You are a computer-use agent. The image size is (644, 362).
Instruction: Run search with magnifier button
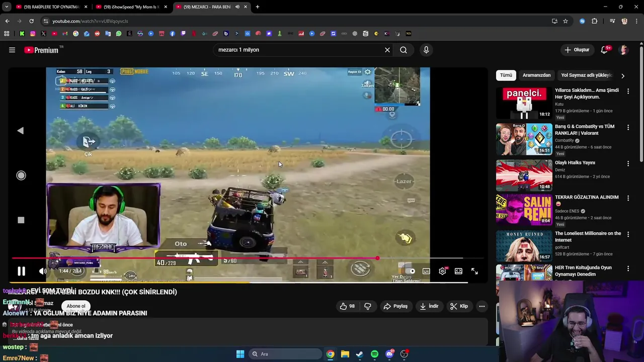(x=404, y=50)
